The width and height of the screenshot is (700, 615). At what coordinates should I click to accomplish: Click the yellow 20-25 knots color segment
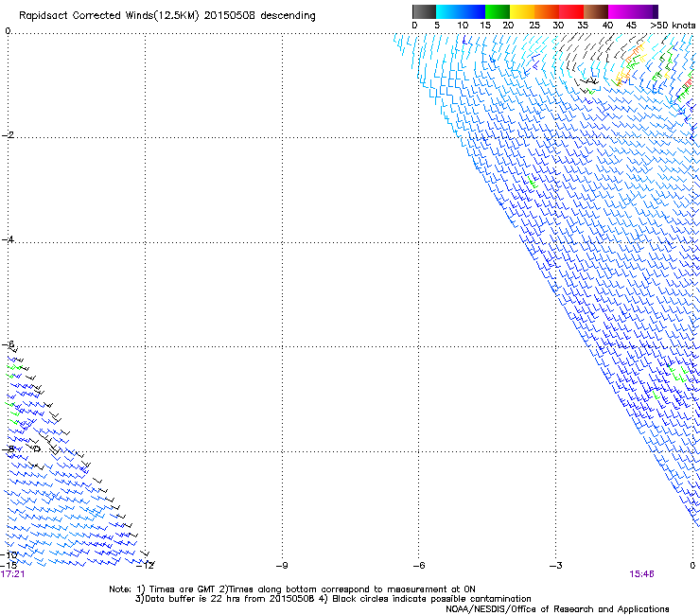(522, 11)
